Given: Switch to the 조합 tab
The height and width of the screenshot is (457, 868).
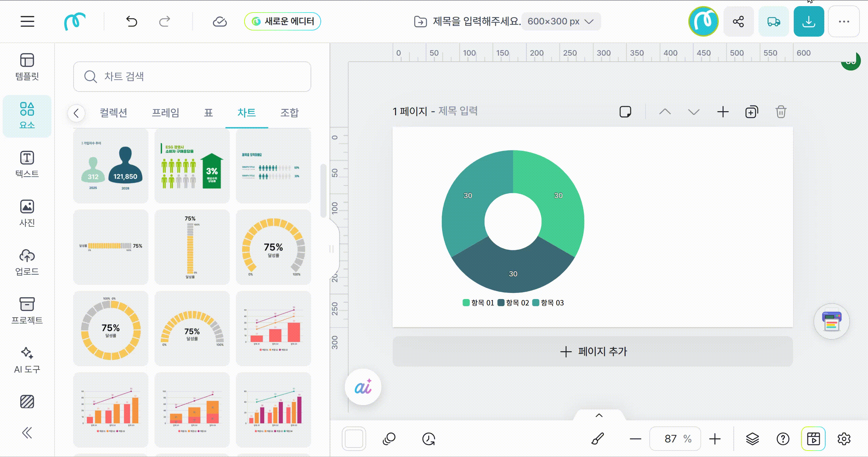Looking at the screenshot, I should pos(289,113).
